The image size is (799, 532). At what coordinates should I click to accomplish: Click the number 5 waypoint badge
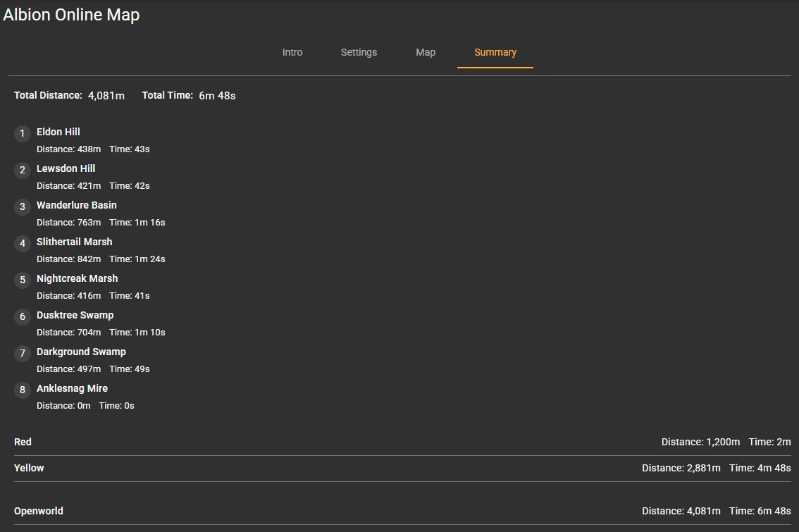click(x=23, y=280)
